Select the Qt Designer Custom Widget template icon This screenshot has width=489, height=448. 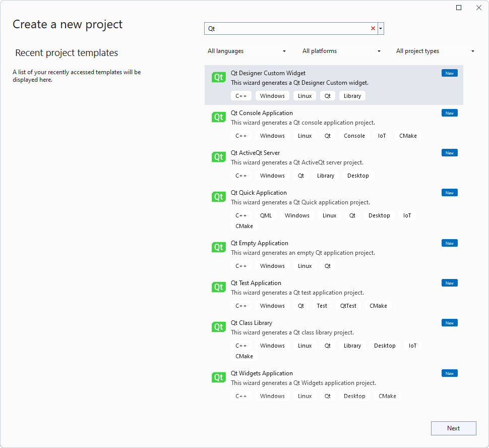(218, 77)
